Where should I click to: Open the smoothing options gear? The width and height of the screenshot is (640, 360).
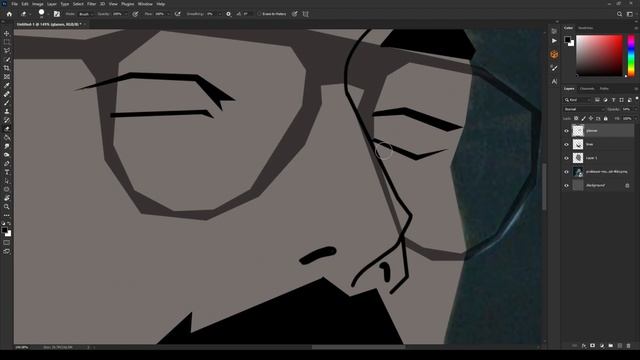point(228,14)
